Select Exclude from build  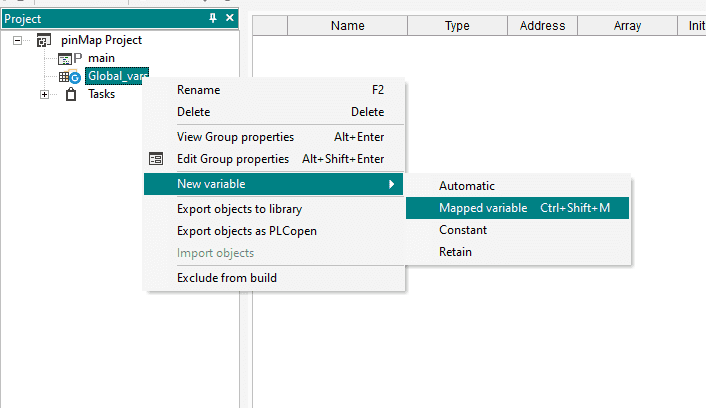(x=227, y=277)
